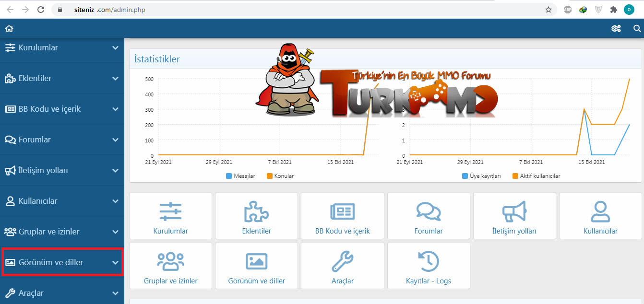Image resolution: width=644 pixels, height=304 pixels.
Task: Open the green globe extension icon
Action: coord(583,10)
